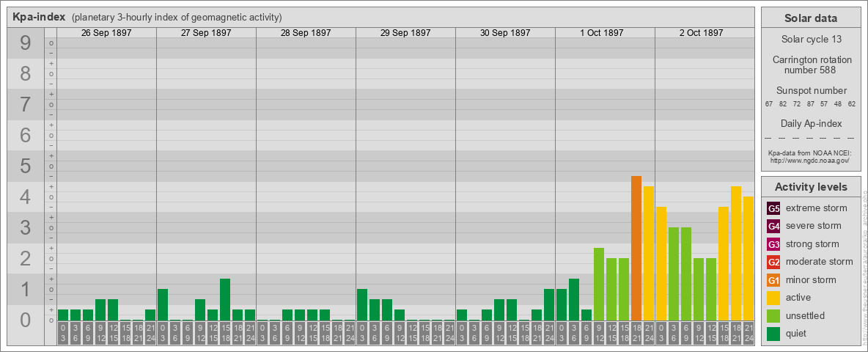This screenshot has height=352, width=868.
Task: Click the '27 Sep 1897' date header
Action: (206, 33)
